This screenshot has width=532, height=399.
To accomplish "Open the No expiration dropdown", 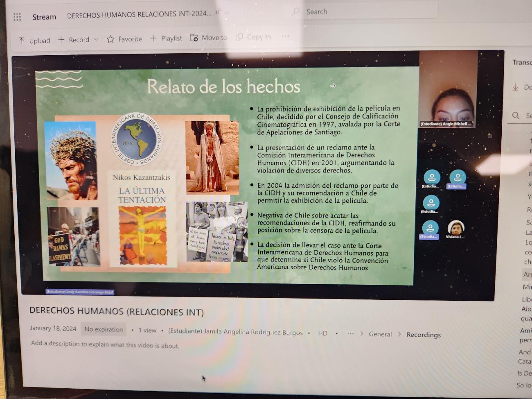I will click(x=104, y=329).
